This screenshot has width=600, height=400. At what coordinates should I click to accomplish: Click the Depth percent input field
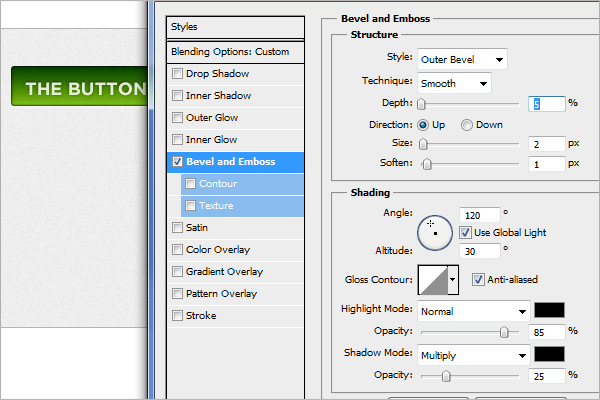[x=546, y=104]
